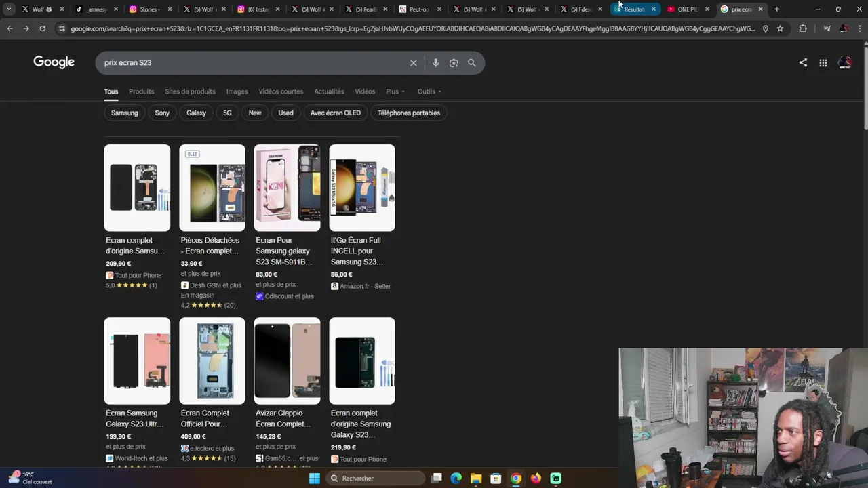Select the Images search tab
Image resolution: width=868 pixels, height=488 pixels.
tap(237, 91)
